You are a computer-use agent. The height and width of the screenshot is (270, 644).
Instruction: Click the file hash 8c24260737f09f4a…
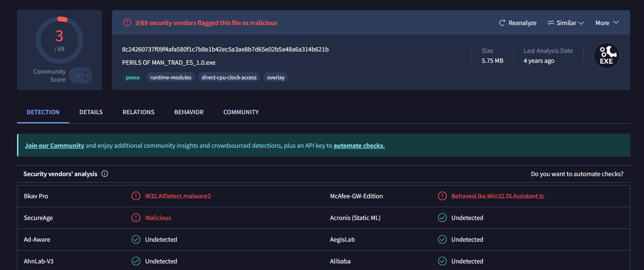225,50
